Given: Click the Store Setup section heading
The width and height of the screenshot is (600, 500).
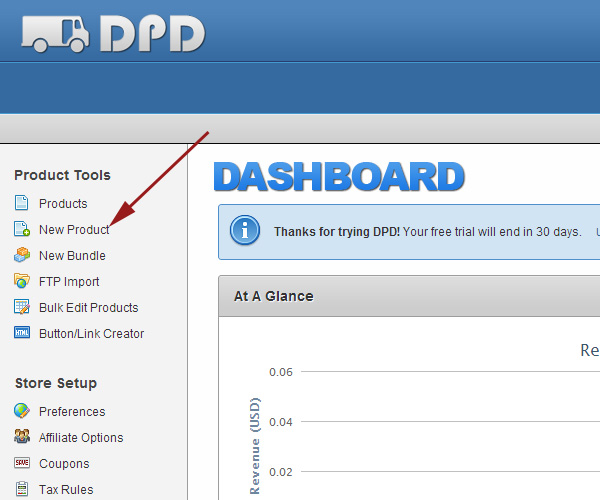Looking at the screenshot, I should point(56,383).
